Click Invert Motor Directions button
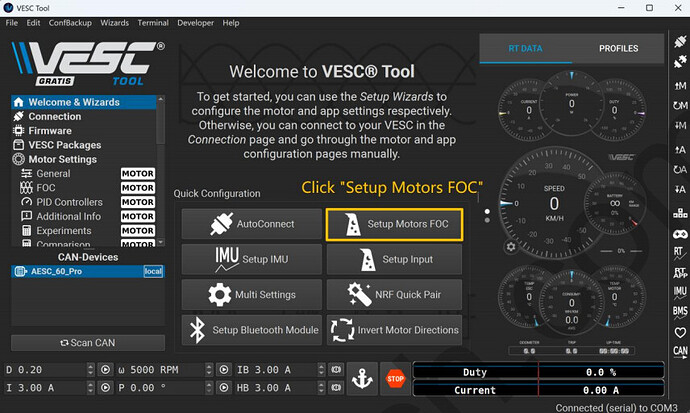The width and height of the screenshot is (690, 413). pos(394,330)
